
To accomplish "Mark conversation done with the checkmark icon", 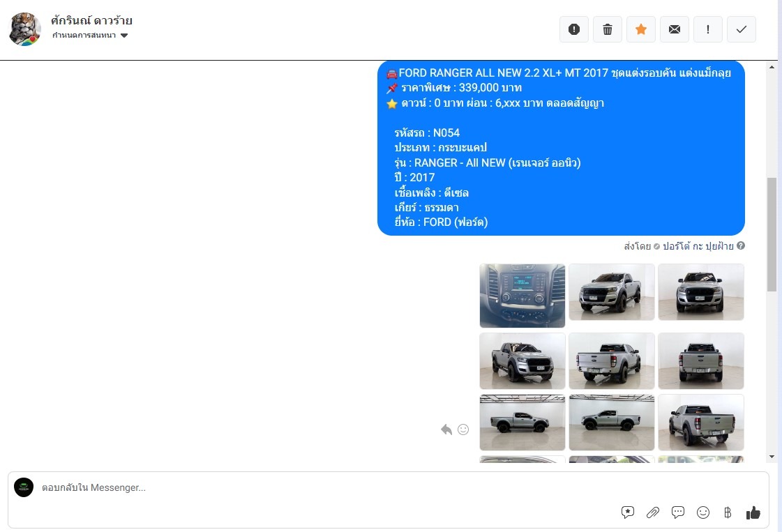I will pos(741,29).
